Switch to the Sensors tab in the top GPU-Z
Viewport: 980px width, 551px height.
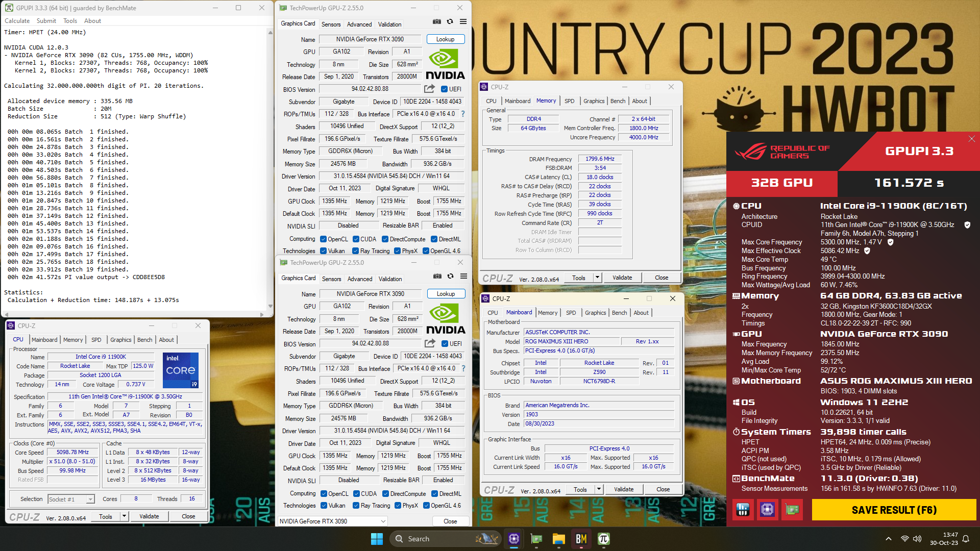[x=331, y=24]
